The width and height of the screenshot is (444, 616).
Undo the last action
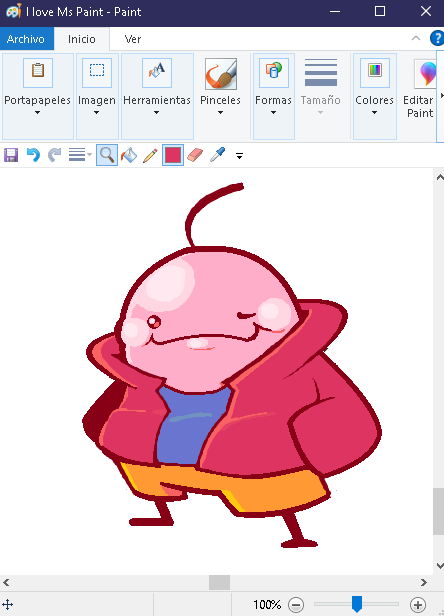33,155
